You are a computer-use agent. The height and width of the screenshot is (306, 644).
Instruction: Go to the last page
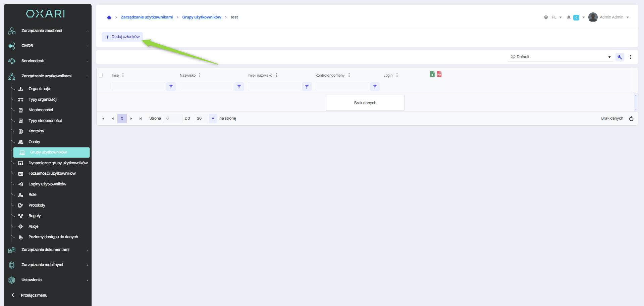tap(141, 119)
